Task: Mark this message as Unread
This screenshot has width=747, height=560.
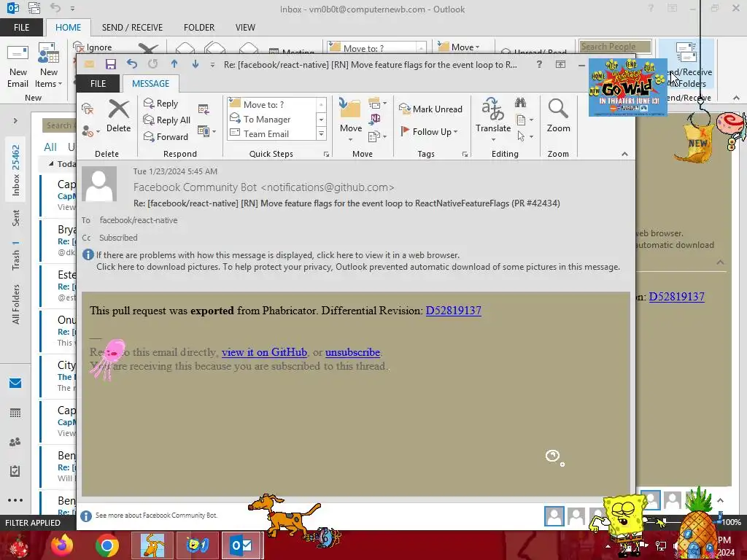Action: coord(430,109)
